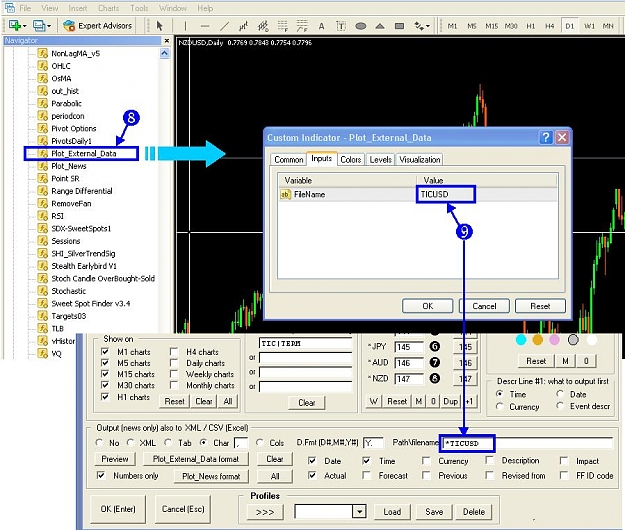
Task: Click Cancel in Custom Indicator dialog
Action: coord(484,306)
